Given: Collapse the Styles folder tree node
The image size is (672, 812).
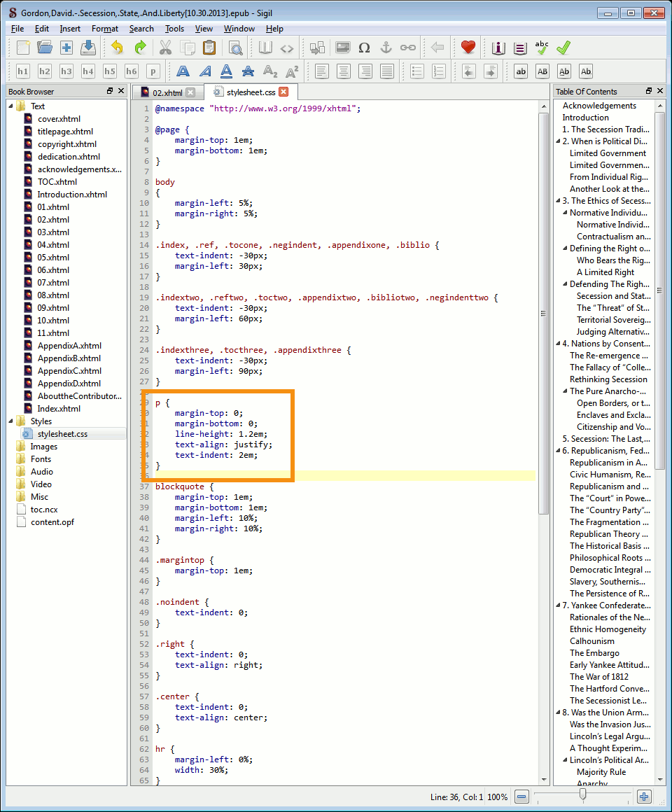Looking at the screenshot, I should click(x=11, y=421).
